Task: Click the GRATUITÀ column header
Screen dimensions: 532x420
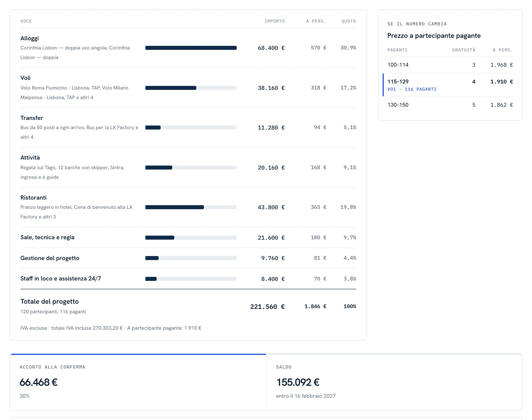Action: coord(463,50)
